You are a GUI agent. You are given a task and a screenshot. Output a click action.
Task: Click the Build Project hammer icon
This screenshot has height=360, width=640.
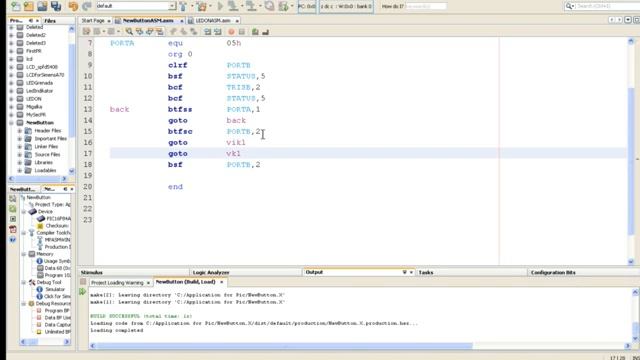[x=183, y=6]
